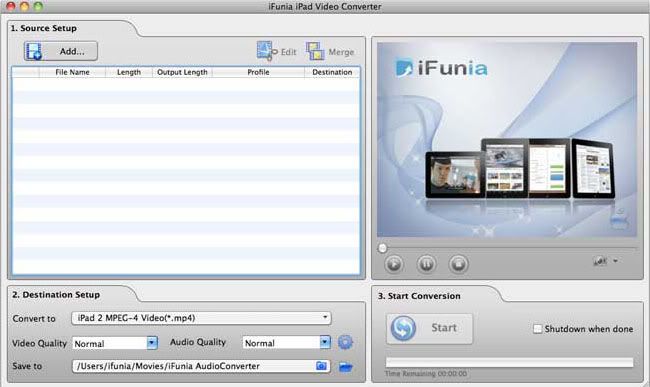Open the snapshot options arrow in preview
650x387 pixels.
pyautogui.click(x=615, y=261)
